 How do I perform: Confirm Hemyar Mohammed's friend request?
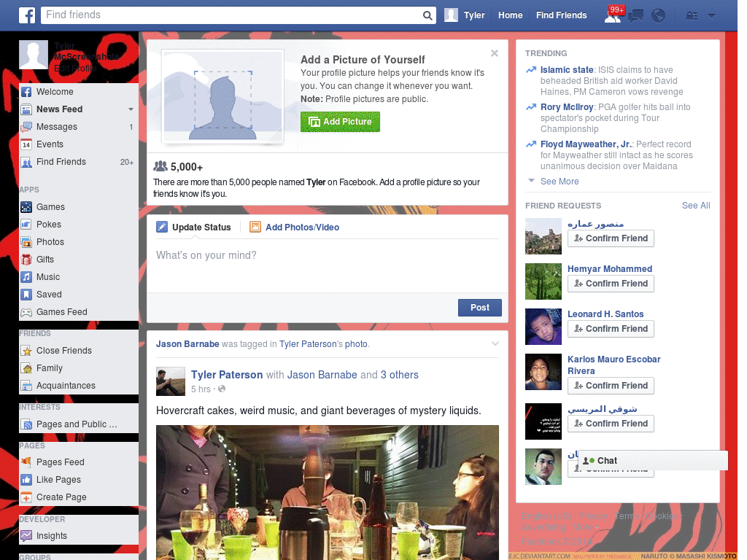pyautogui.click(x=611, y=284)
